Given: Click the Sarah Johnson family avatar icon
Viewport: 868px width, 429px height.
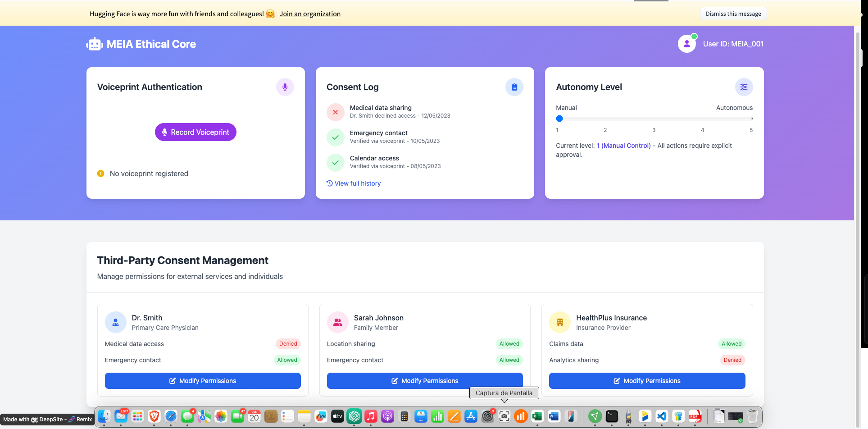Looking at the screenshot, I should point(338,322).
